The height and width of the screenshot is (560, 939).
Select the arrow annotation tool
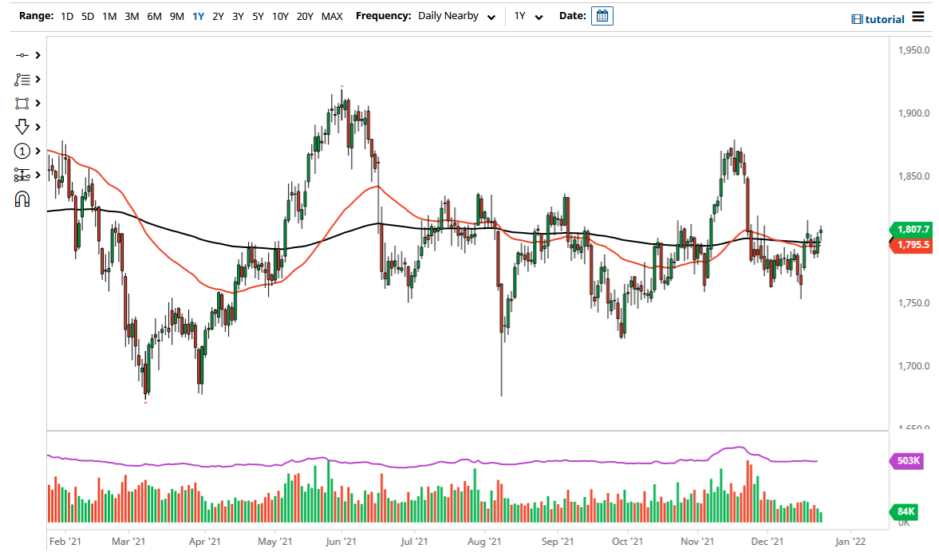22,127
